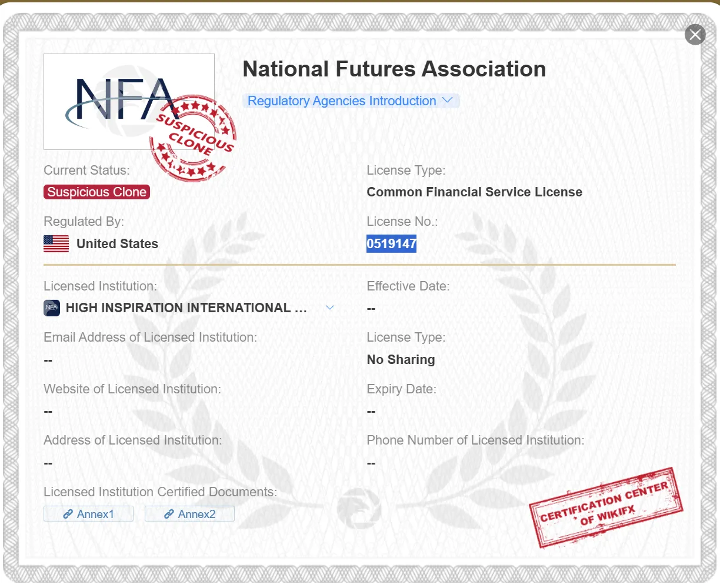Image resolution: width=720 pixels, height=588 pixels.
Task: Open the Annex1 certified document
Action: point(89,514)
